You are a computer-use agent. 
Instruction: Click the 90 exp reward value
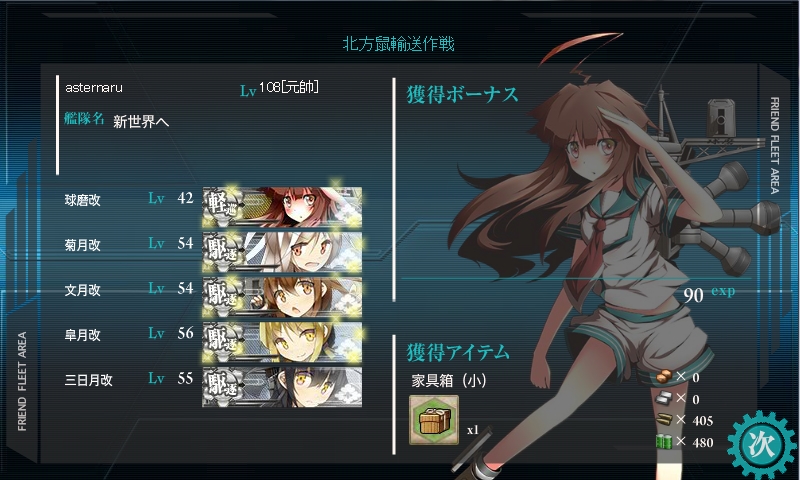pos(709,294)
